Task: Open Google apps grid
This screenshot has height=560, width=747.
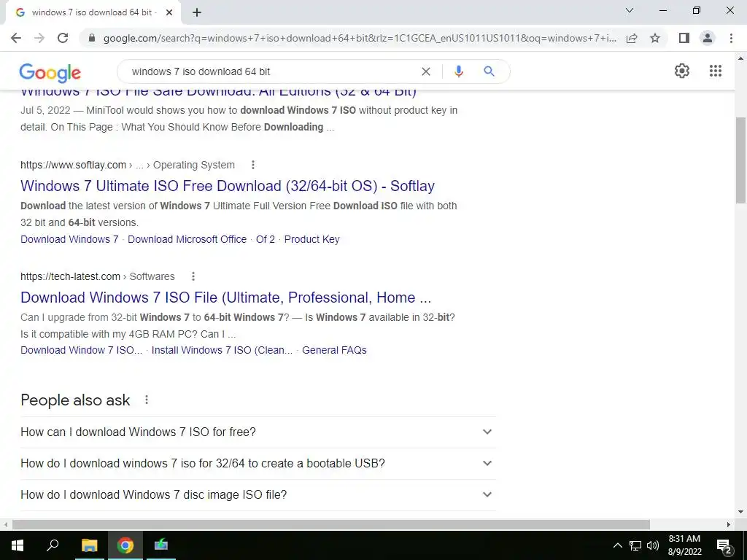Action: pyautogui.click(x=715, y=71)
